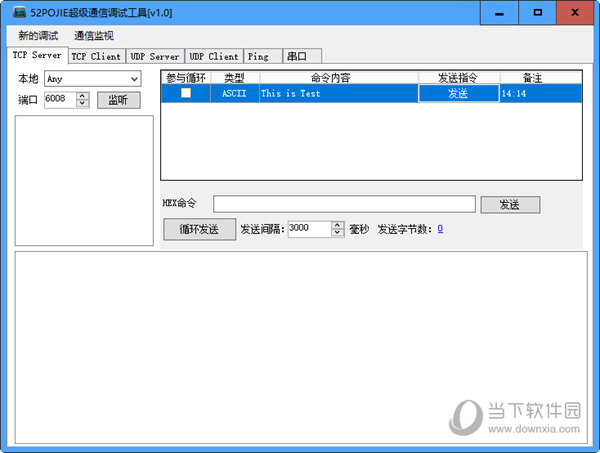Viewport: 600px width, 453px height.
Task: Maximize the window
Action: pos(537,13)
